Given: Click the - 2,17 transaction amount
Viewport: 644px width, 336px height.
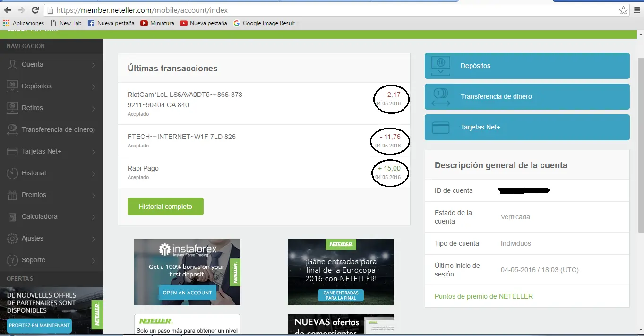Looking at the screenshot, I should (392, 95).
